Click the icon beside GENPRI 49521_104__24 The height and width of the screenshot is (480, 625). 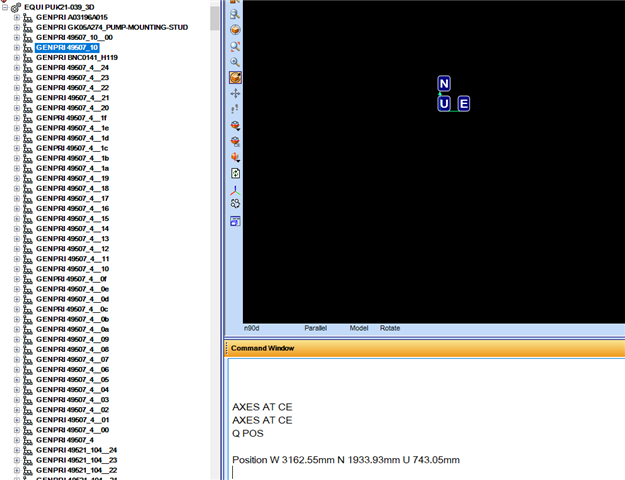[x=28, y=450]
